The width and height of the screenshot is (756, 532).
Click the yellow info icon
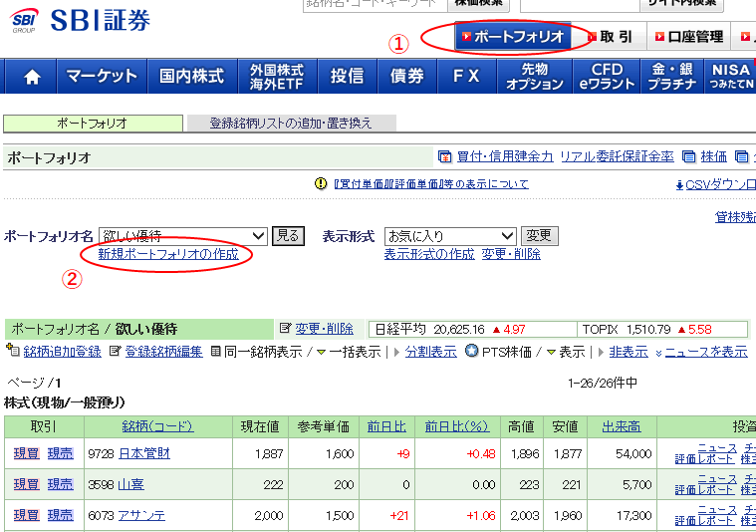pyautogui.click(x=321, y=183)
